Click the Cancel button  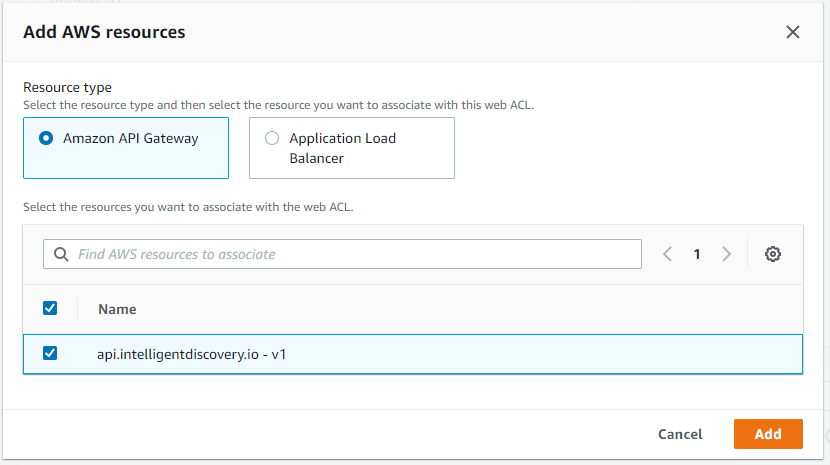680,434
